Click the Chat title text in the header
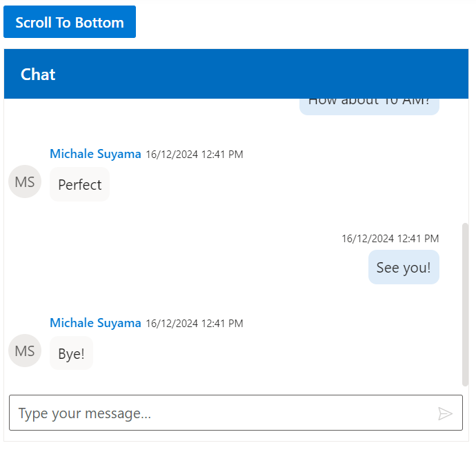The height and width of the screenshot is (452, 476). pyautogui.click(x=38, y=75)
